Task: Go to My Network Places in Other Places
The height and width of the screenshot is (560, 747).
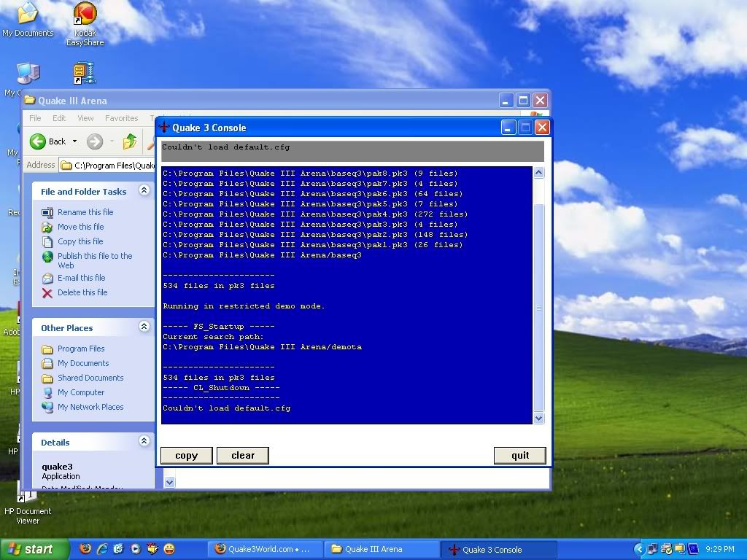Action: click(x=90, y=407)
